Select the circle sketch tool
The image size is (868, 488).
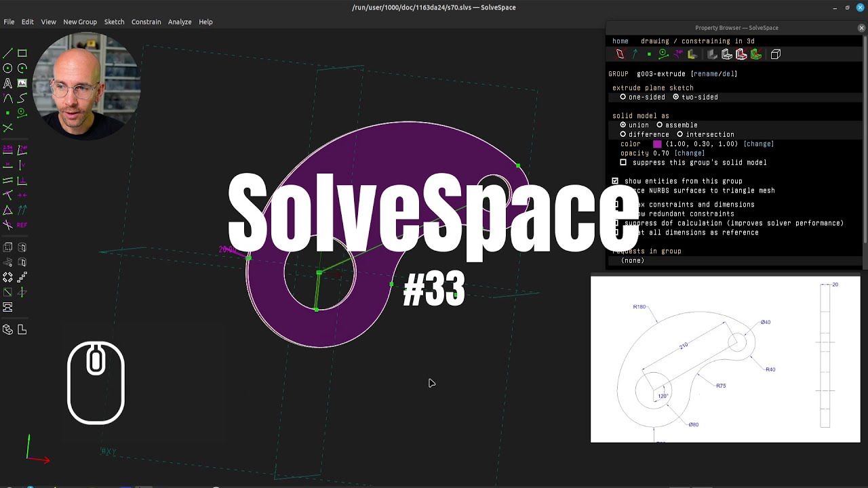(x=7, y=68)
